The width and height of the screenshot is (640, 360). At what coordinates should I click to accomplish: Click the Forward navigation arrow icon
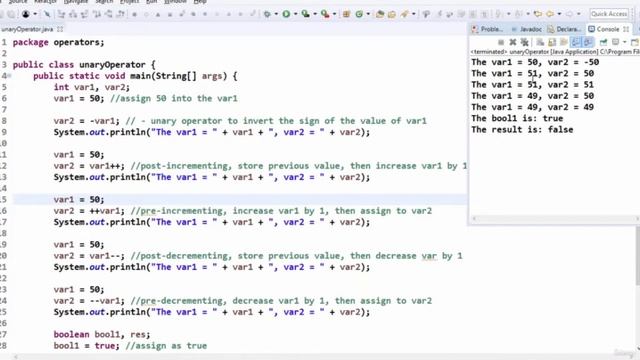point(569,14)
